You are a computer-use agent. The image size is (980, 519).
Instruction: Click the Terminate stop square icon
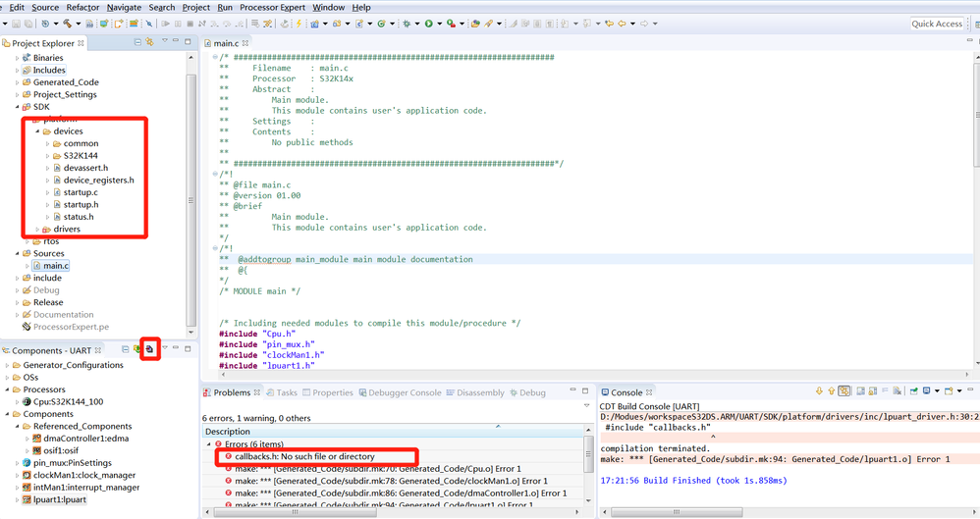[x=190, y=24]
